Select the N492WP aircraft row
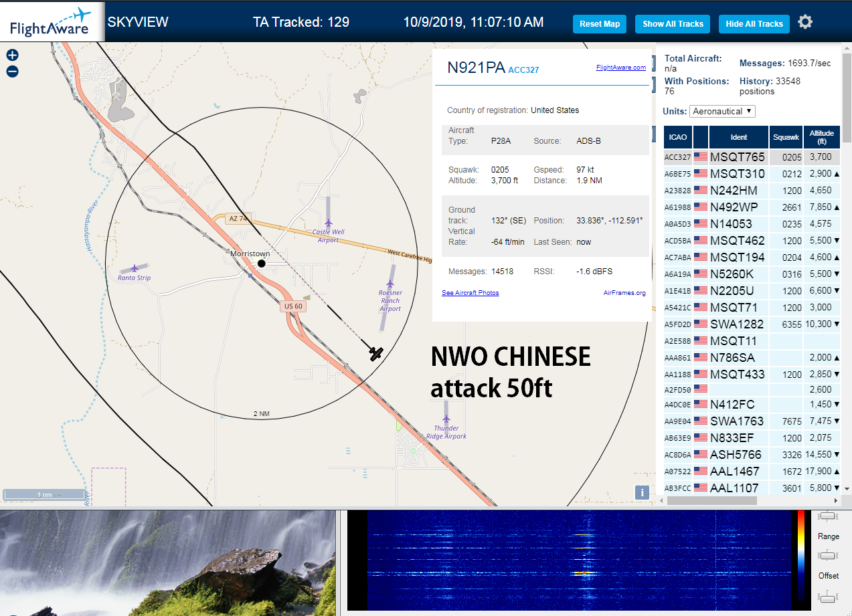Screen dimensions: 852x616 [x=752, y=207]
